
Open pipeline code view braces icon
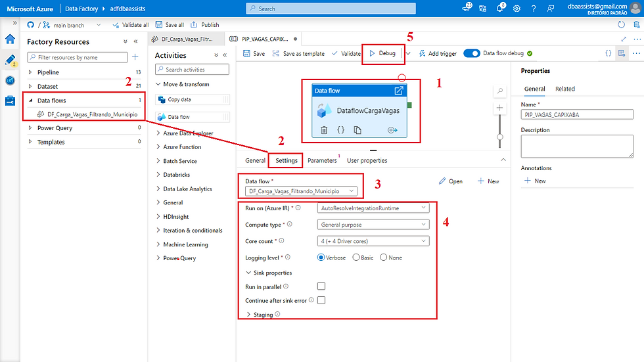(609, 53)
